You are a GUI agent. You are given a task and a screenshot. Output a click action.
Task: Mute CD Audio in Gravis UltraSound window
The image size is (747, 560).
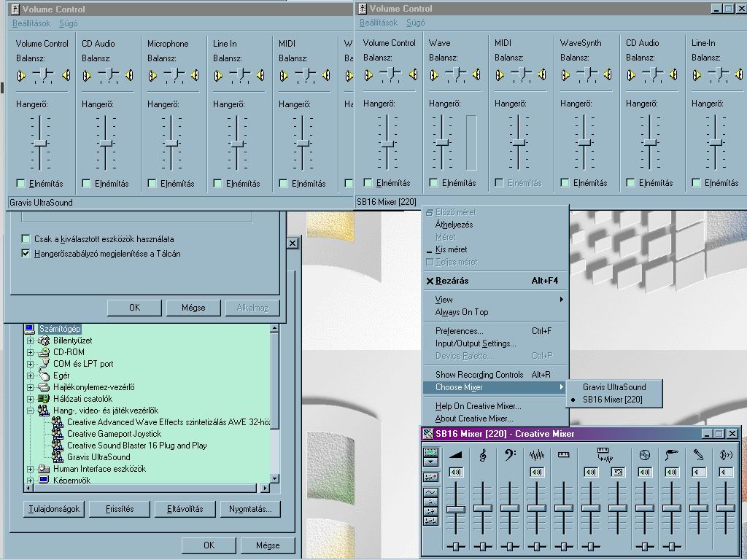pos(86,183)
